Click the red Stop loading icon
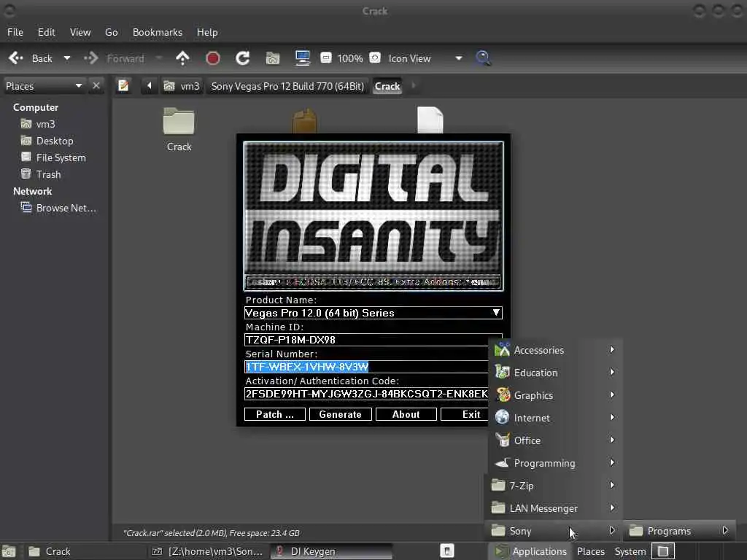 tap(213, 58)
